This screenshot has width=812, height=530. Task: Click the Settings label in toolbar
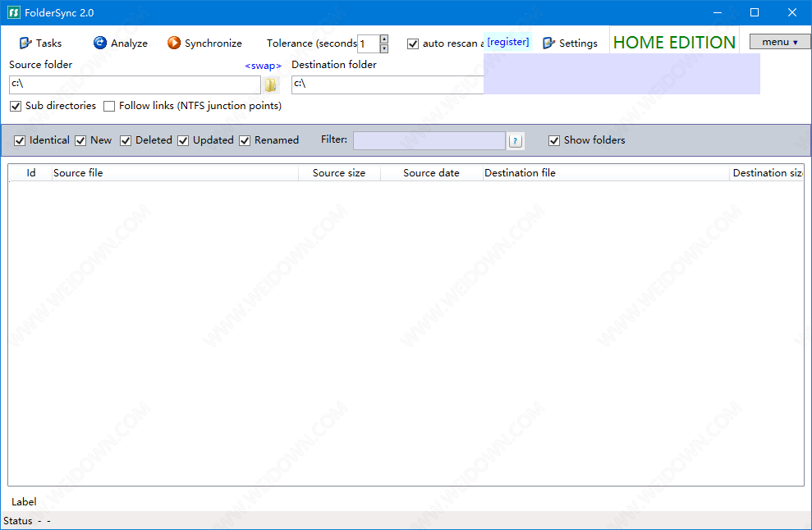click(x=578, y=43)
